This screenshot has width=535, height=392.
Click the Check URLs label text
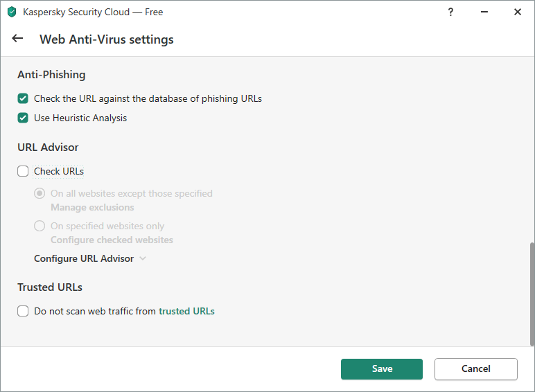pyautogui.click(x=59, y=171)
